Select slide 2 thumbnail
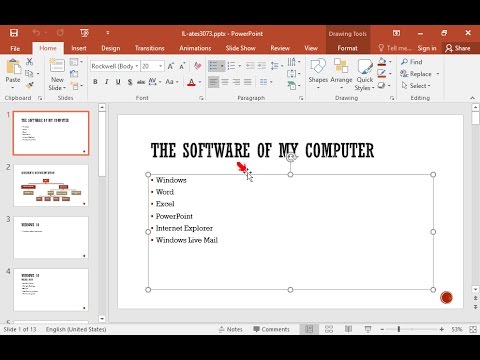This screenshot has width=480, height=360. pyautogui.click(x=51, y=185)
